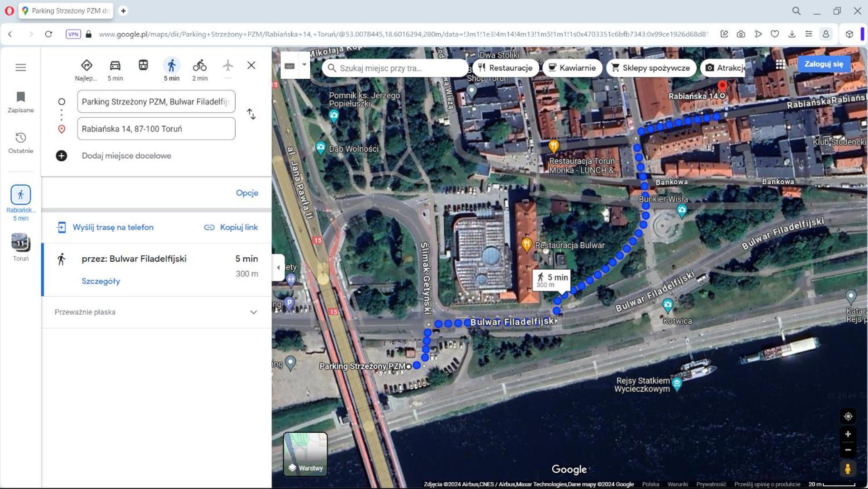Open Opera snapshot camera tool
Image resolution: width=868 pixels, height=489 pixels.
pyautogui.click(x=741, y=34)
